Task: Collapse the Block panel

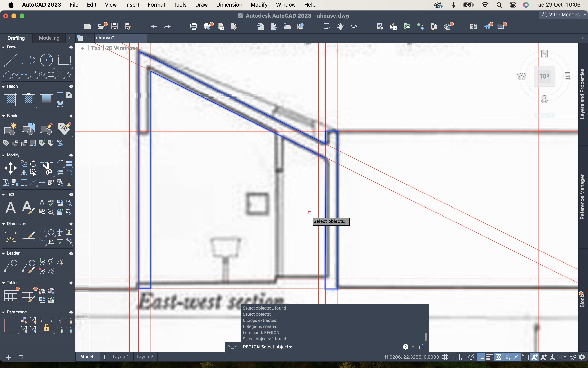Action: coord(3,116)
